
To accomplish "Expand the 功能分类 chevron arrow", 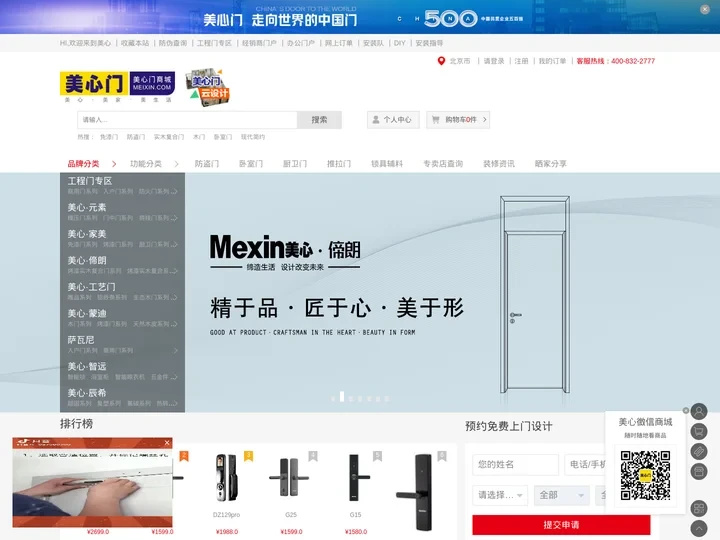I will click(x=176, y=164).
